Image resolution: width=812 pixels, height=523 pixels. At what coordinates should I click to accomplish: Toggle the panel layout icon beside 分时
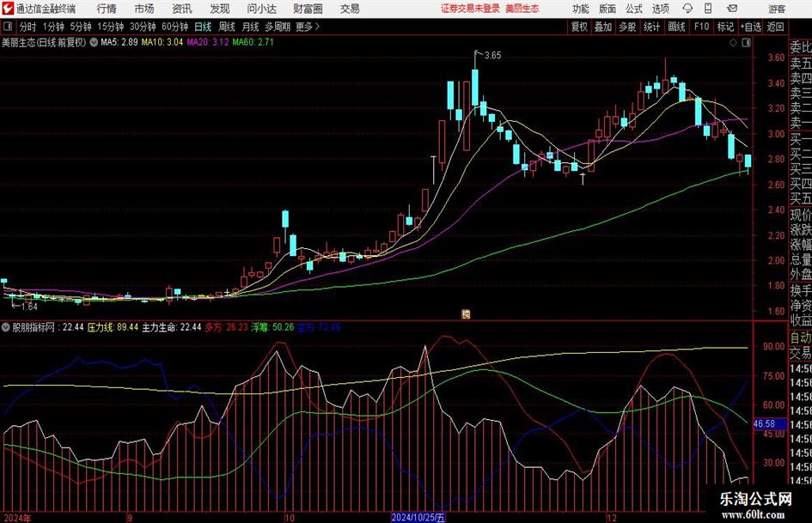click(8, 27)
